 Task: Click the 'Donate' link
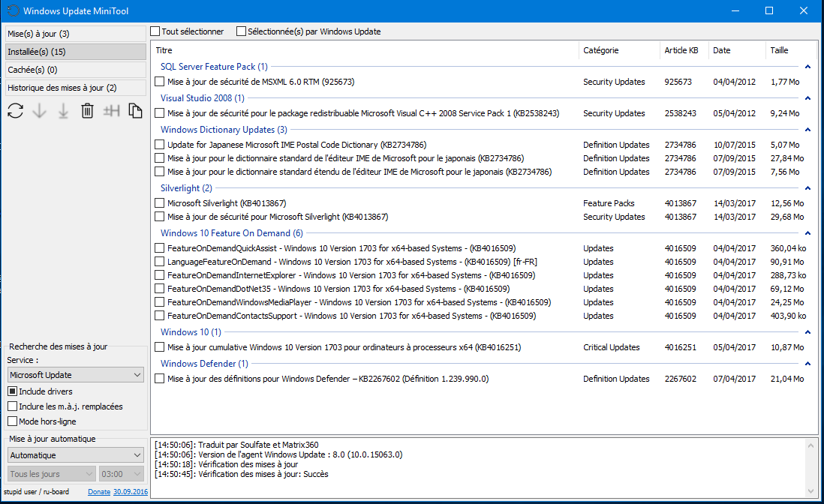click(99, 492)
